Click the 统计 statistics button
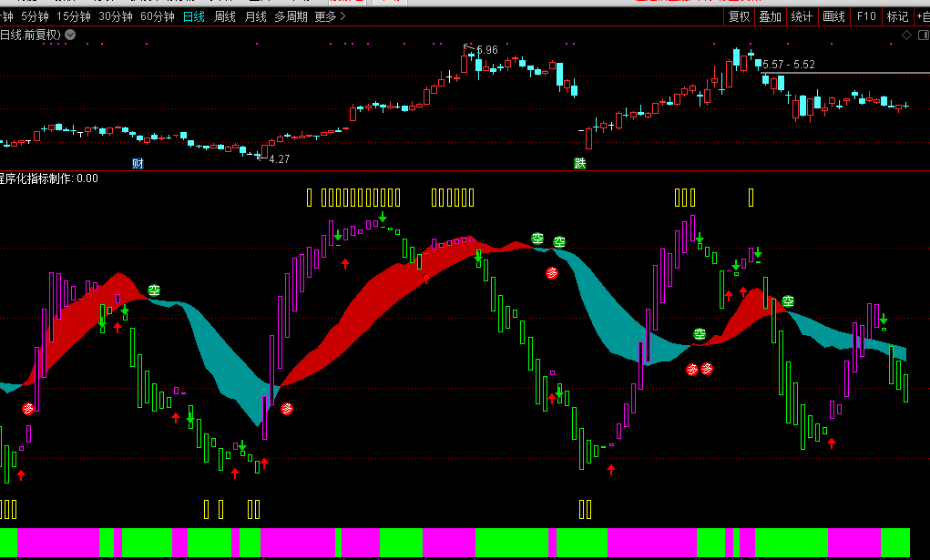The height and width of the screenshot is (560, 930). pos(802,16)
